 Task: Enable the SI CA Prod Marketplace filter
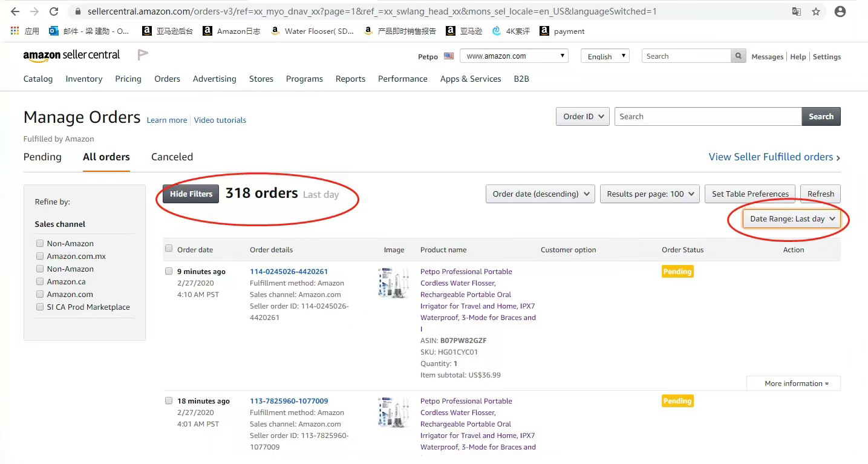pos(40,307)
